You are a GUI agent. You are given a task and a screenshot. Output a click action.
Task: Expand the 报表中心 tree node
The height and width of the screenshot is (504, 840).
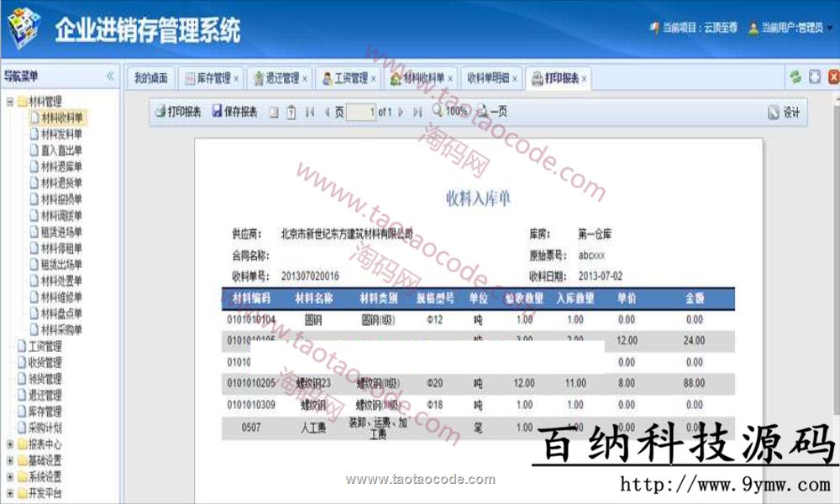[9, 444]
